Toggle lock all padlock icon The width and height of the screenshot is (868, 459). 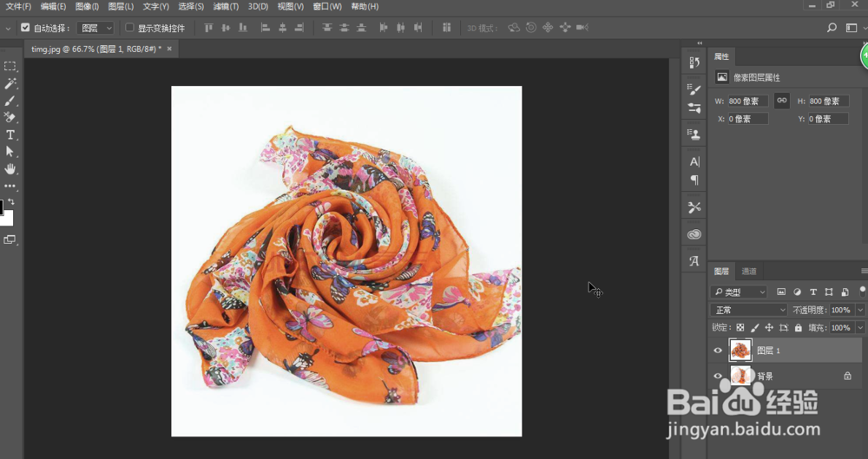coord(799,328)
